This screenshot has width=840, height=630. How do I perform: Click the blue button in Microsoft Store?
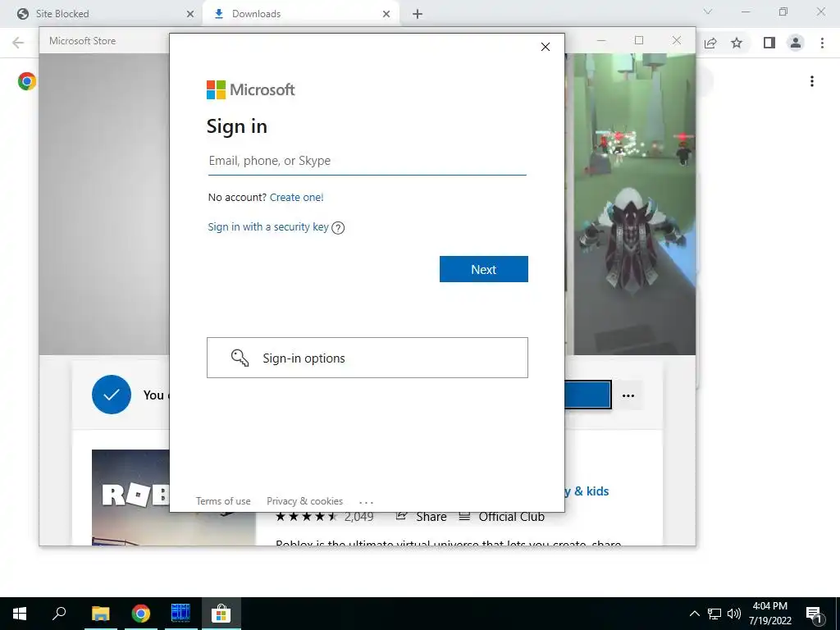(x=587, y=395)
